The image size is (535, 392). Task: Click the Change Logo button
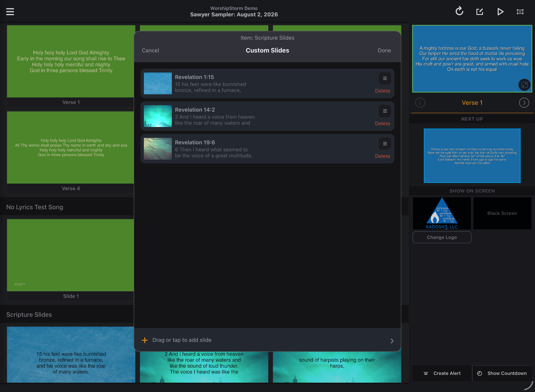click(442, 237)
